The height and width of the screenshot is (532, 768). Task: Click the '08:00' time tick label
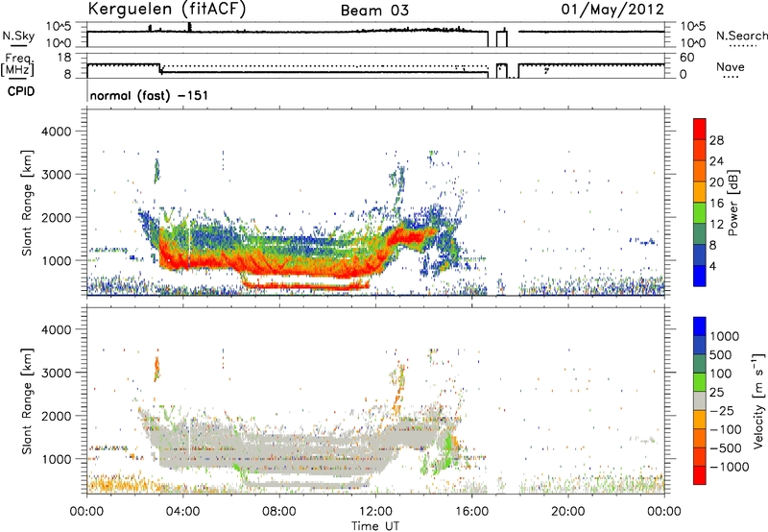[x=279, y=512]
